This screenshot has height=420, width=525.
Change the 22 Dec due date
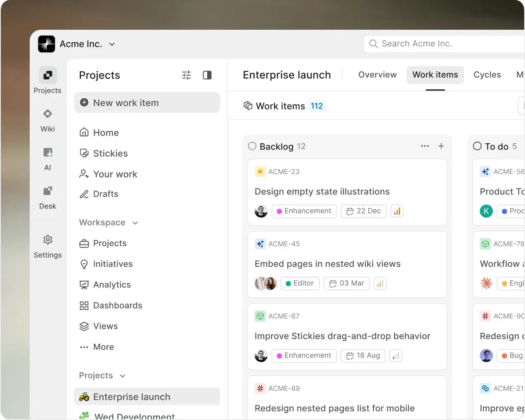coord(364,211)
